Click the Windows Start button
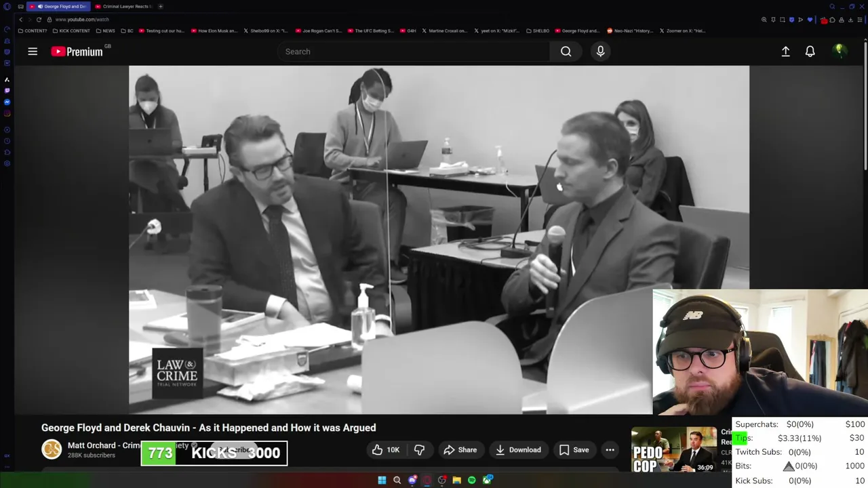868x488 pixels. (x=382, y=480)
